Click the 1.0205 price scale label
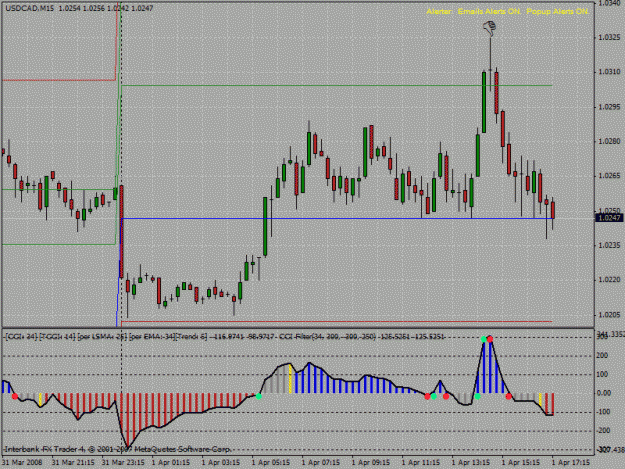This screenshot has height=469, width=625. point(610,315)
